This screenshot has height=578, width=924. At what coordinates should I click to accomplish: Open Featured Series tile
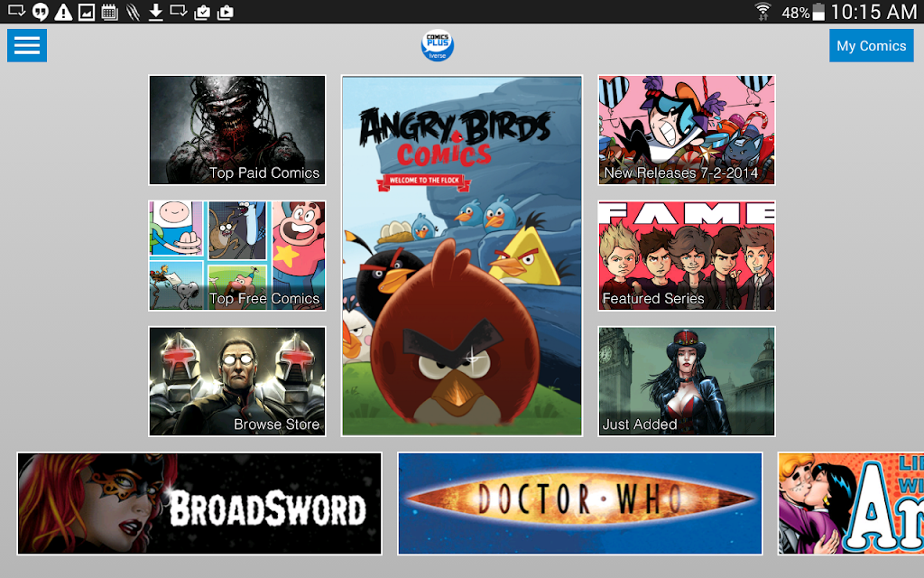(687, 256)
